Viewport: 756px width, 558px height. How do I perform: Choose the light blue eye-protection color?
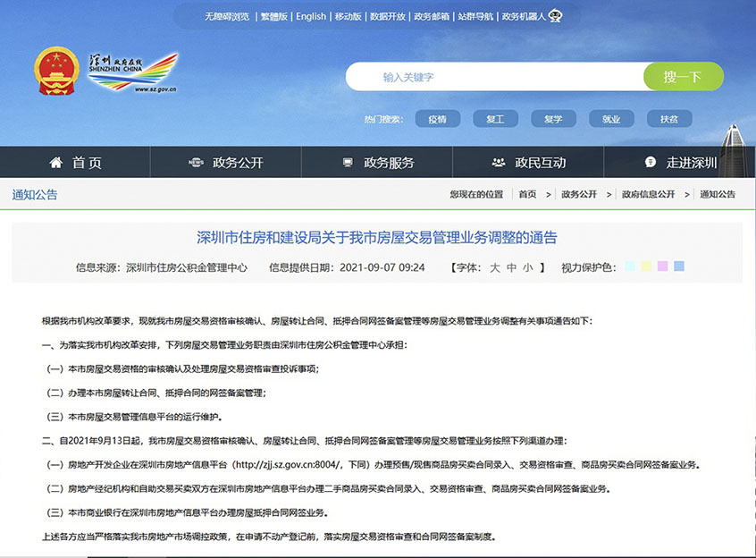[631, 266]
